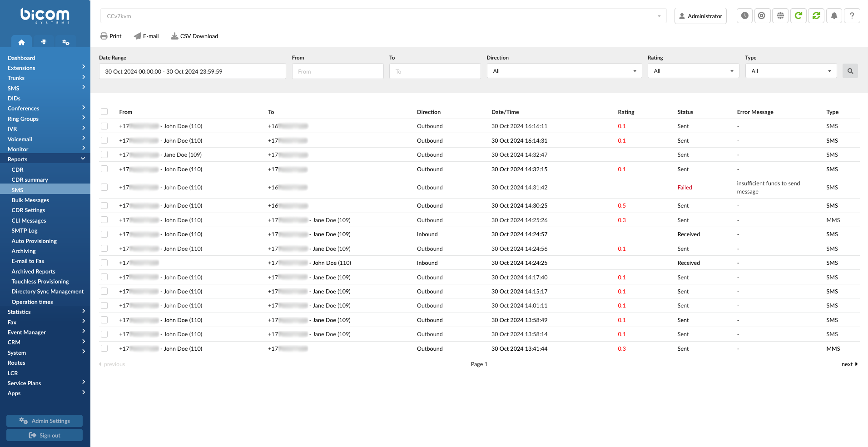This screenshot has width=868, height=447.
Task: Check the select-all checkbox in table header
Action: pyautogui.click(x=104, y=112)
